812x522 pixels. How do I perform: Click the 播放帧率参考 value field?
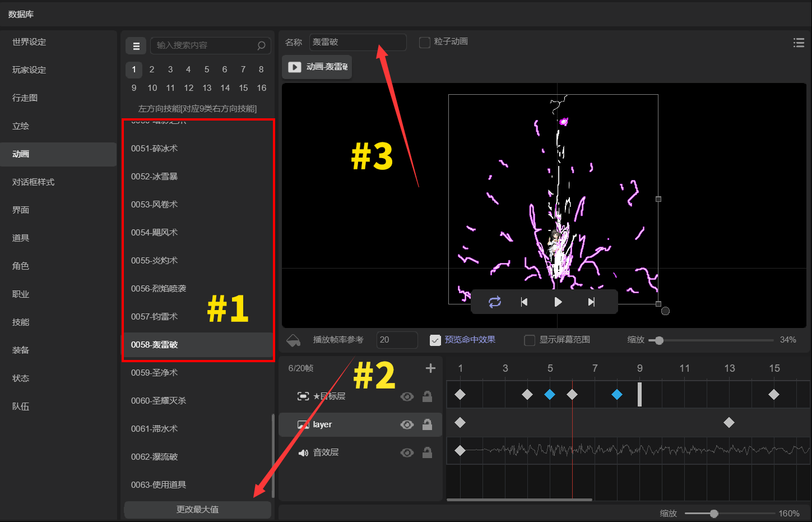pos(397,340)
